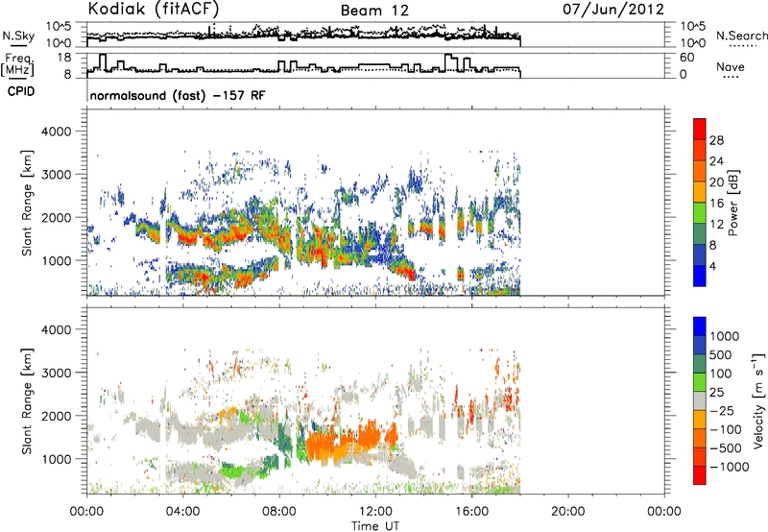The width and height of the screenshot is (768, 532).
Task: Click the '60' tick on Nave axis
Action: [x=686, y=58]
